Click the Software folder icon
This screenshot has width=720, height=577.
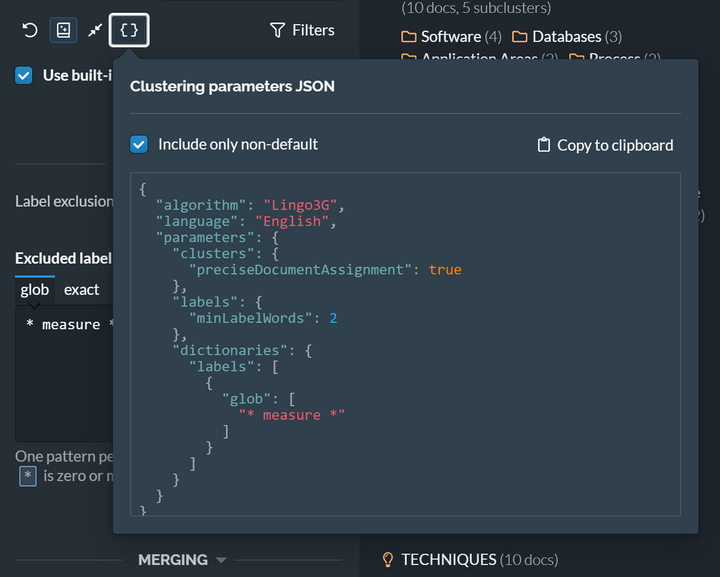pos(408,37)
